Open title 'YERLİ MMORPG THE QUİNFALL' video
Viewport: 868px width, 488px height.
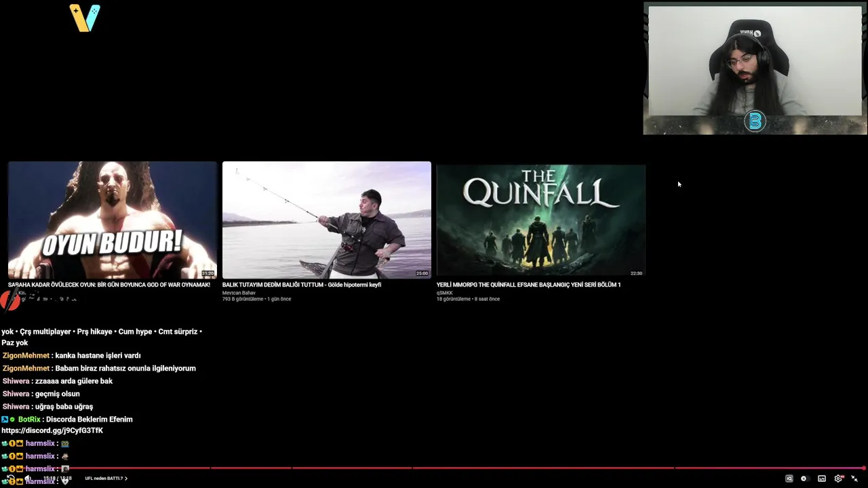pos(529,285)
